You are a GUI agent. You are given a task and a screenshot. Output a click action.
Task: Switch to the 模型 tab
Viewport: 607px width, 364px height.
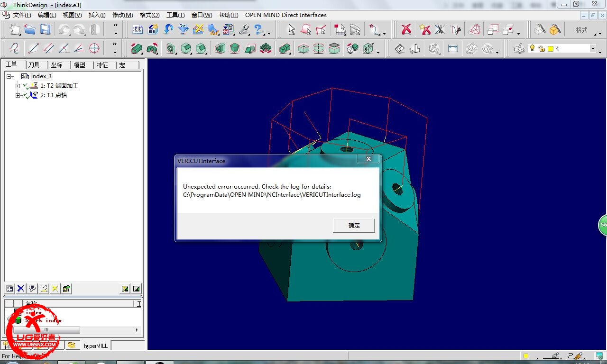coord(80,65)
